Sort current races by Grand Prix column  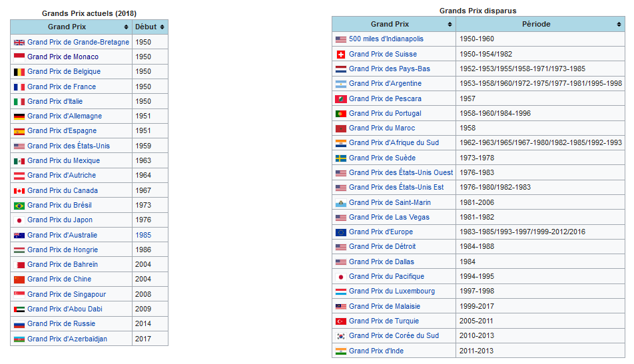click(126, 27)
